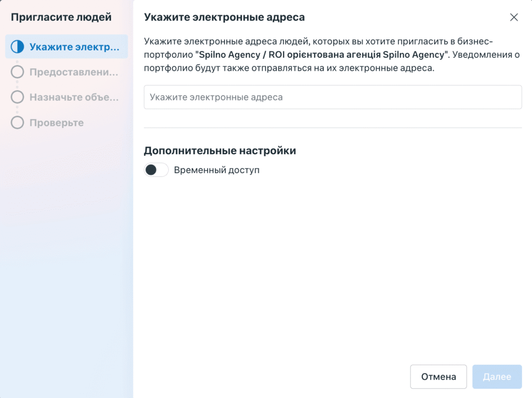The image size is (532, 398).
Task: Click the divider line above additional settings
Action: tap(332, 128)
